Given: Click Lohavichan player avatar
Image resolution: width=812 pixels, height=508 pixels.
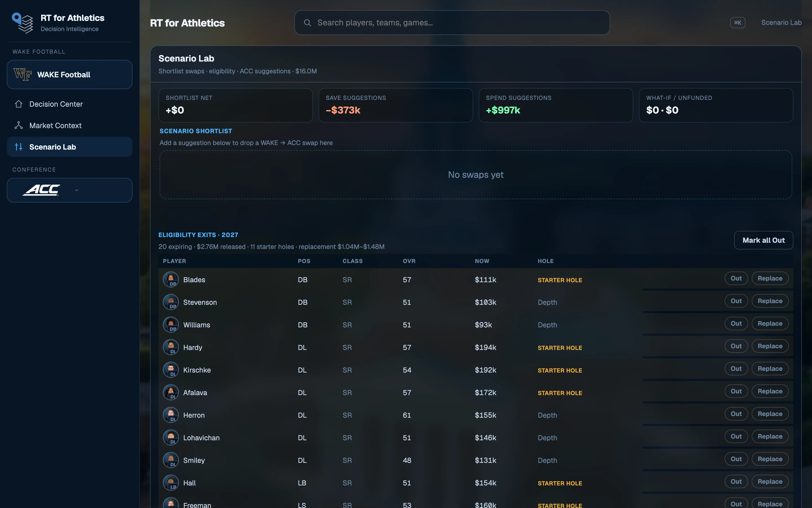Looking at the screenshot, I should pos(171,437).
